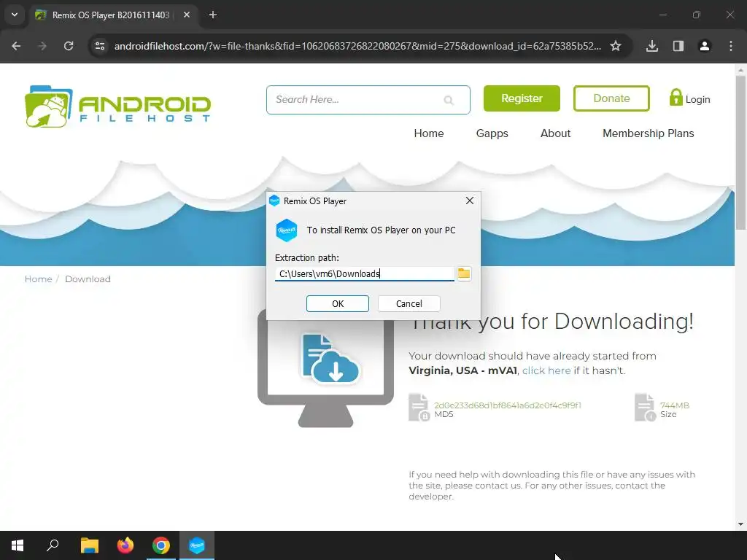Click Remix OS Player taskbar icon

point(197,545)
